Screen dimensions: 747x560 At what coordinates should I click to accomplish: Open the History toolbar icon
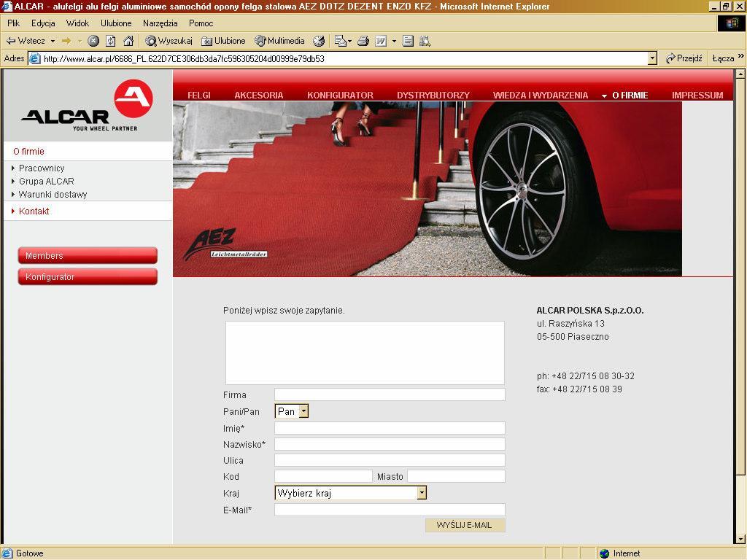coord(319,41)
